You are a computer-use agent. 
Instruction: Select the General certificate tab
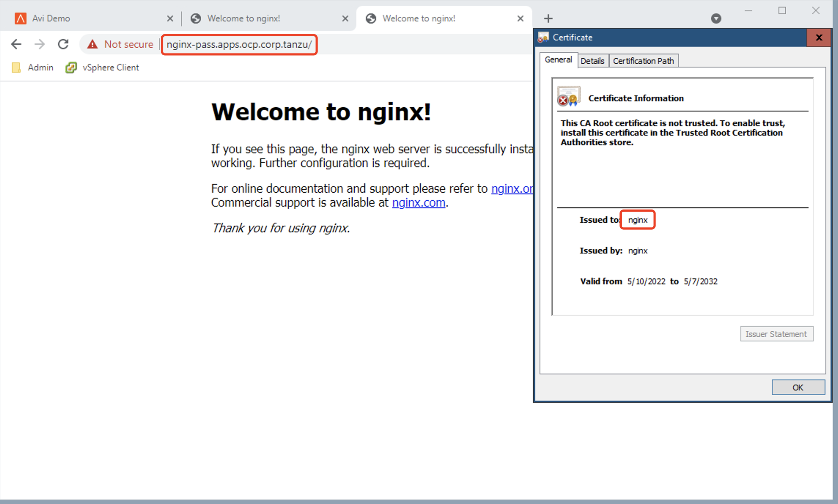558,60
